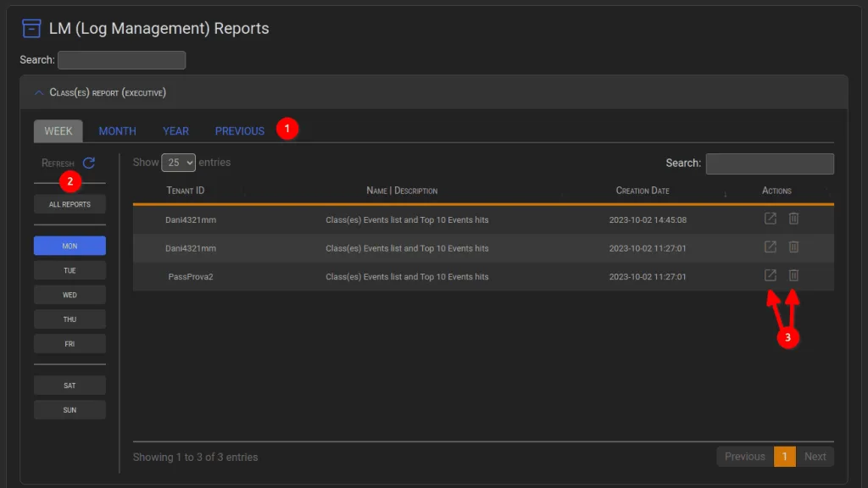
Task: Select the SUN day filter
Action: click(x=70, y=410)
